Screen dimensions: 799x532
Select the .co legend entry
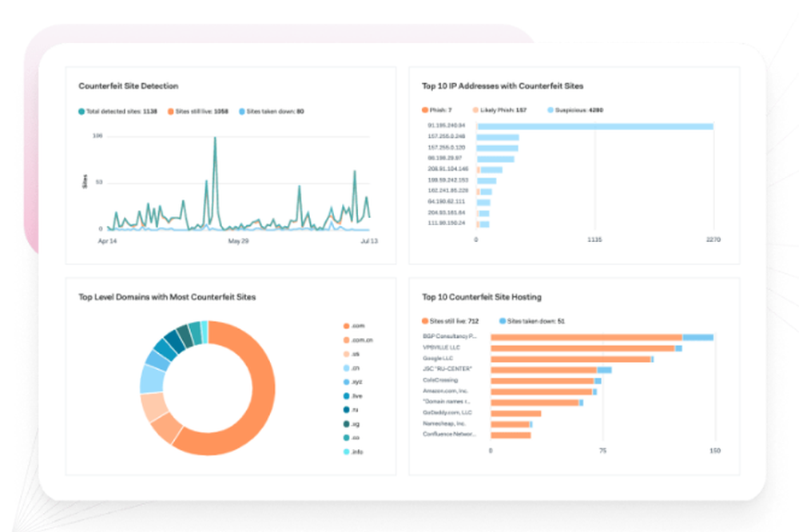pyautogui.click(x=352, y=438)
